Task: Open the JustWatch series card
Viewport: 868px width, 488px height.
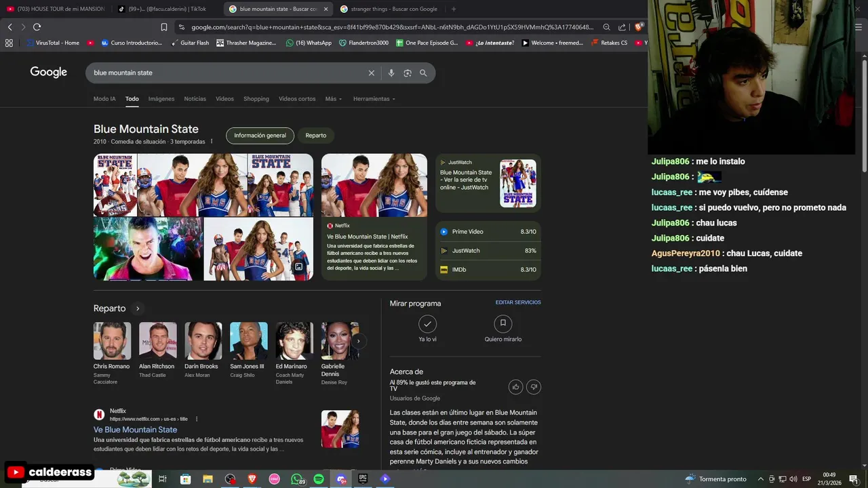Action: pyautogui.click(x=488, y=183)
